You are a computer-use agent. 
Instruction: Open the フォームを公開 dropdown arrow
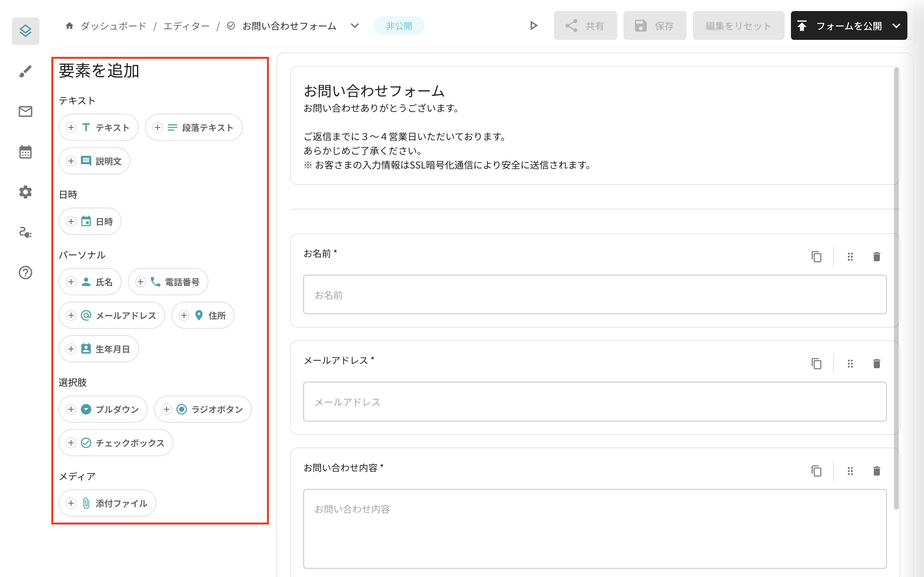pyautogui.click(x=896, y=26)
